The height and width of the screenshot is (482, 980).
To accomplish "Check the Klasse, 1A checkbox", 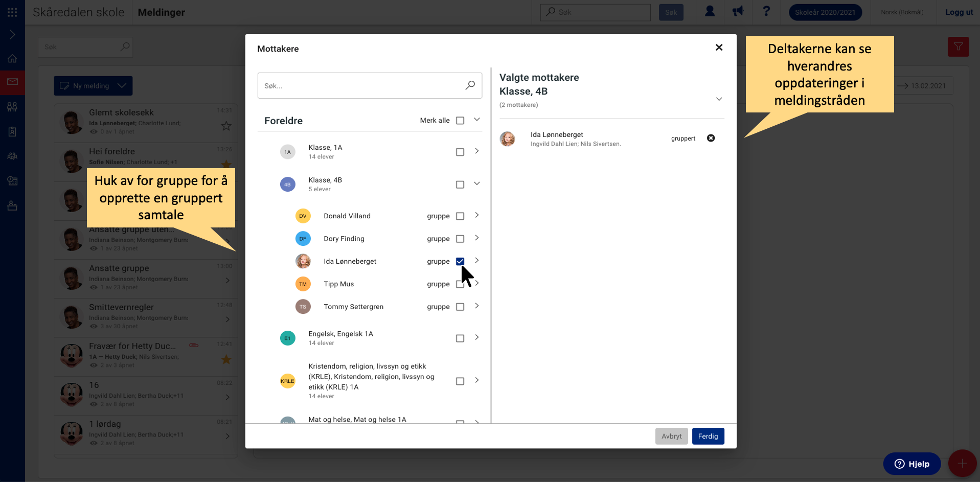I will click(x=460, y=152).
